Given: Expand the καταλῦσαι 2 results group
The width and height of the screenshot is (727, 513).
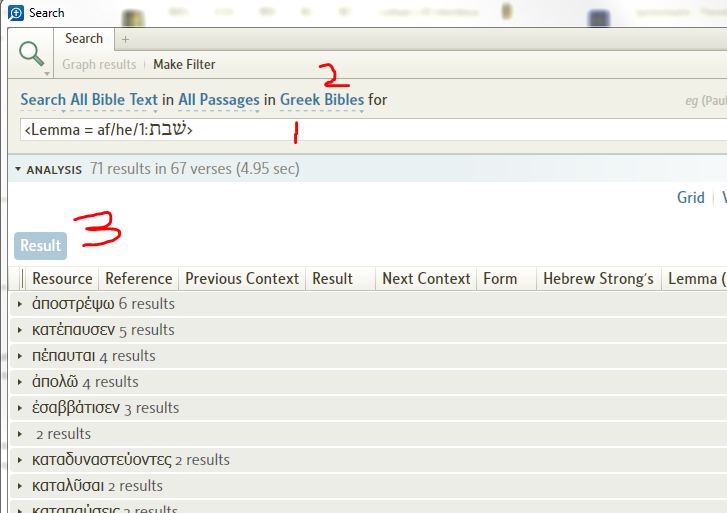Looking at the screenshot, I should click(x=19, y=486).
